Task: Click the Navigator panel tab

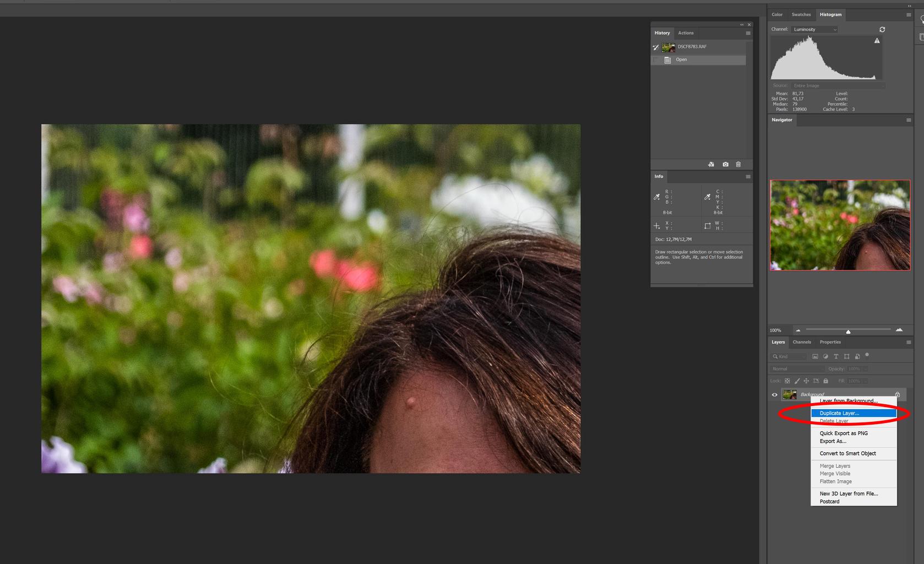Action: (782, 120)
